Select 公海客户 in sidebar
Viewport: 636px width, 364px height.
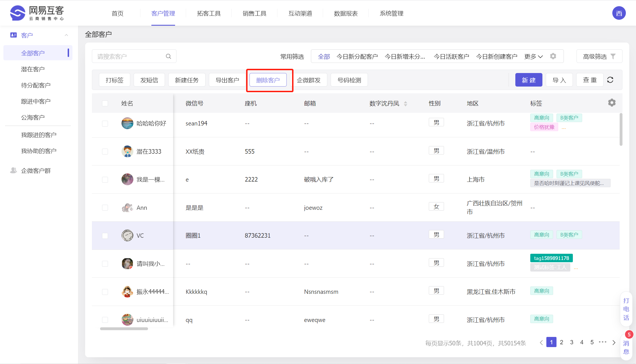coord(33,117)
